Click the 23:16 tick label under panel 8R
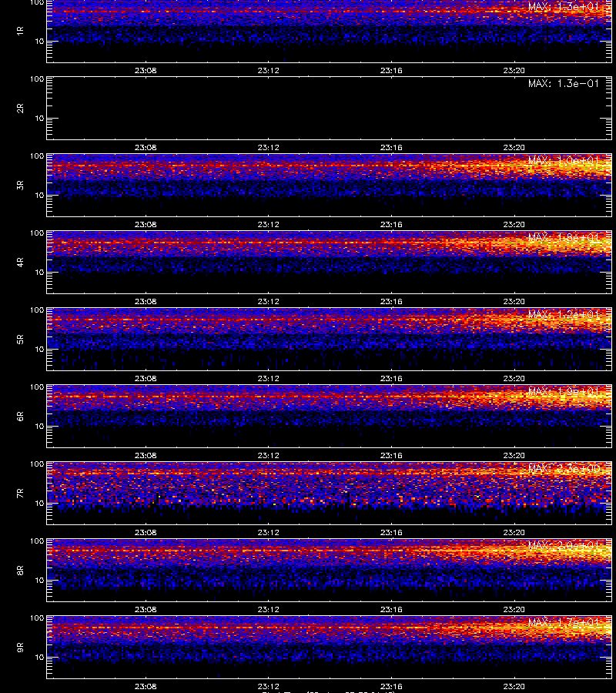 pos(391,610)
